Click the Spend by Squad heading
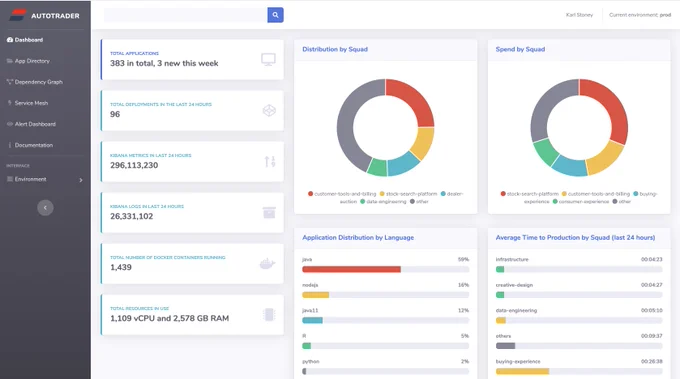The height and width of the screenshot is (379, 680). point(520,49)
